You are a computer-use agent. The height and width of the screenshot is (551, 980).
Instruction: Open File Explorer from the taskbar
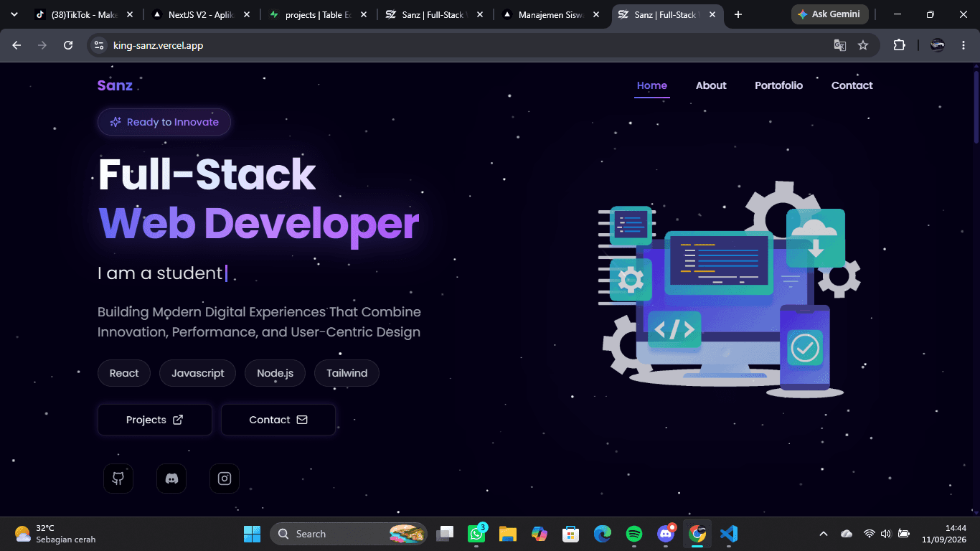[508, 534]
